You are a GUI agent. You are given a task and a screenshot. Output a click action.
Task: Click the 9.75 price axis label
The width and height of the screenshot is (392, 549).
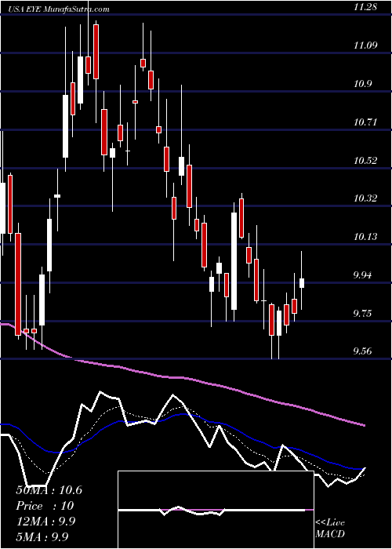click(x=363, y=314)
